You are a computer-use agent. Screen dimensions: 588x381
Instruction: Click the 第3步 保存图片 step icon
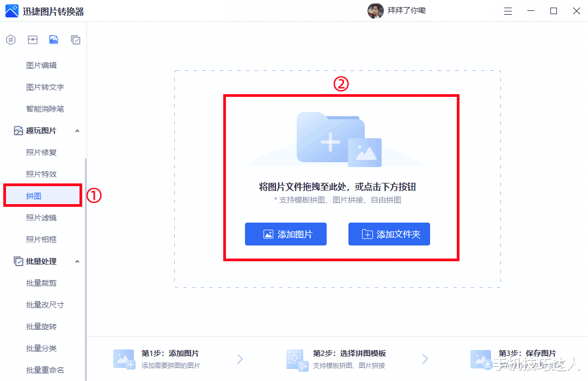point(481,359)
